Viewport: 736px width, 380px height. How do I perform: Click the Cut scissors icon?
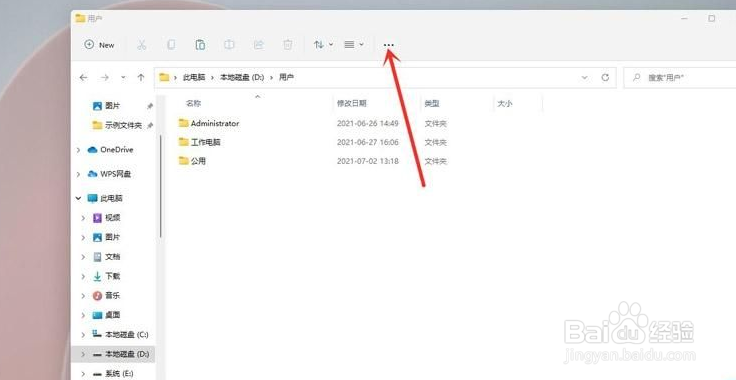pos(141,45)
